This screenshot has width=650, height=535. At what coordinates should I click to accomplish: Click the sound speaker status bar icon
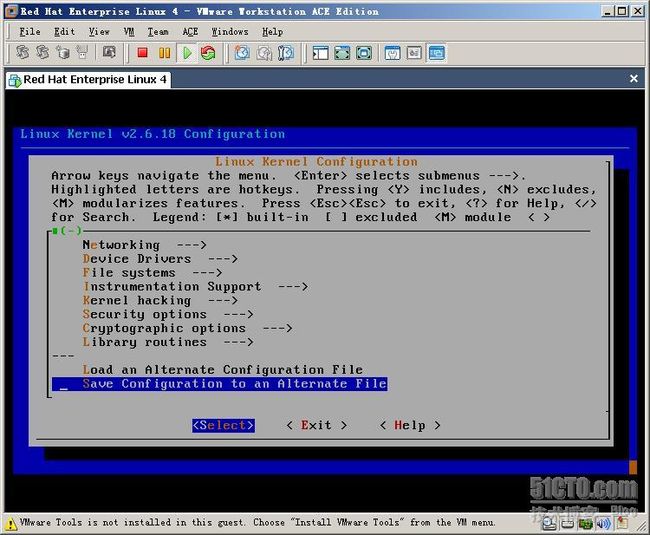604,524
